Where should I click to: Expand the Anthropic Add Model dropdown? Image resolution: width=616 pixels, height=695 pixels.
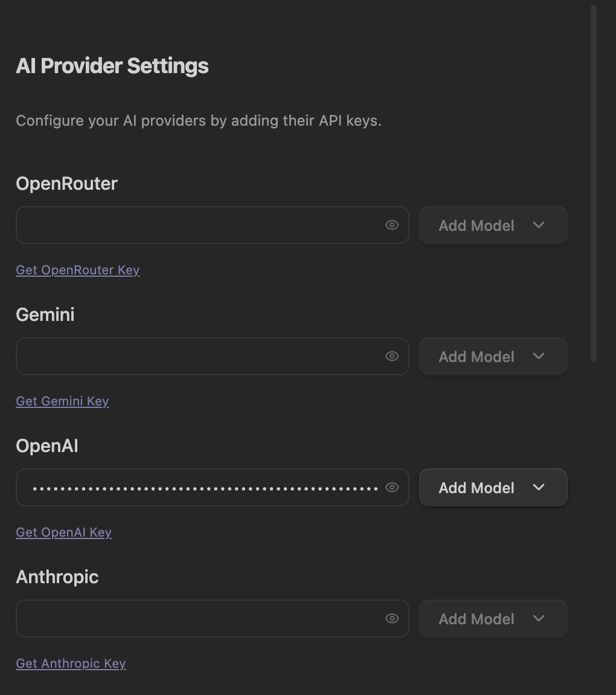[477, 619]
